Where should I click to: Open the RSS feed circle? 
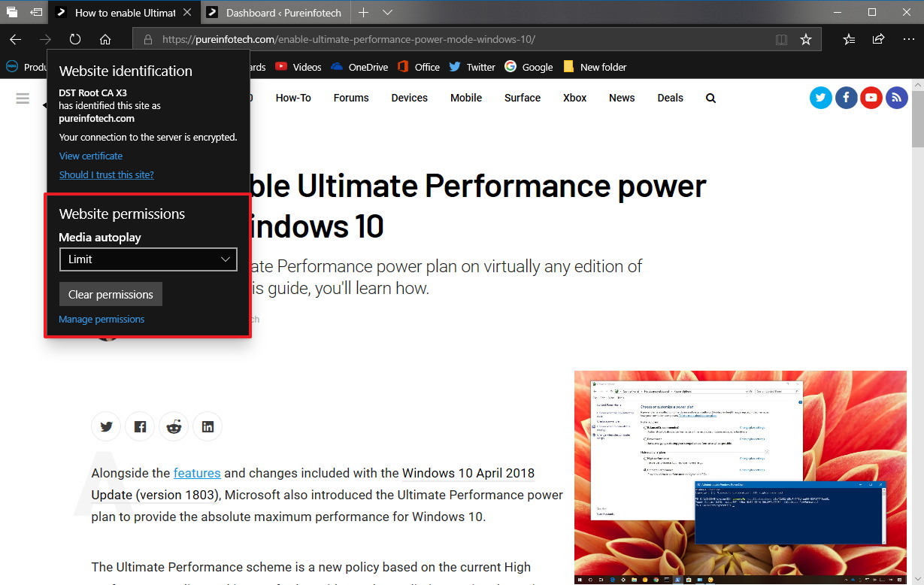[896, 98]
